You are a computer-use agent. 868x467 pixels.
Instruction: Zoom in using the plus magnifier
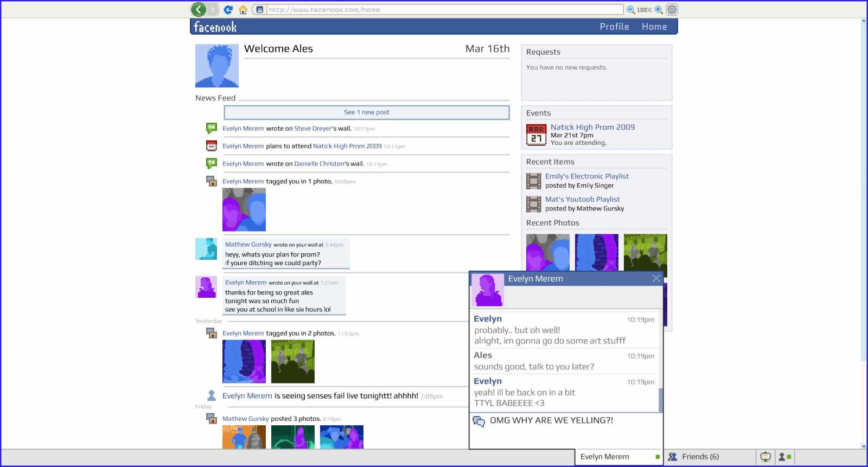659,10
